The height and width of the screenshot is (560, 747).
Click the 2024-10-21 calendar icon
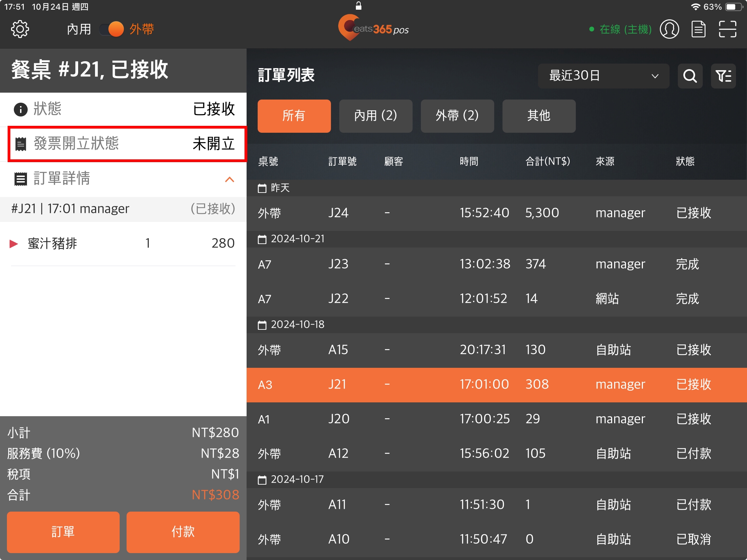pyautogui.click(x=262, y=239)
